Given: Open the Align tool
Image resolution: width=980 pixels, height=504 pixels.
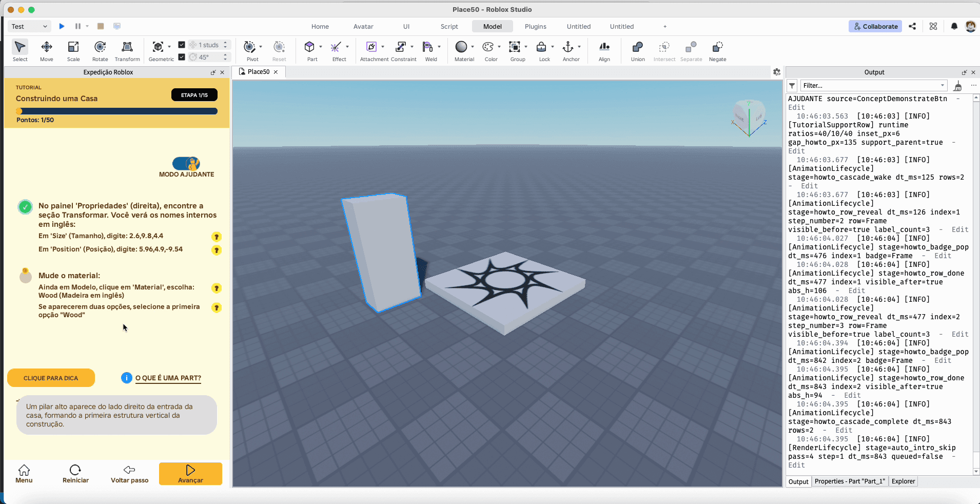Looking at the screenshot, I should coord(604,50).
